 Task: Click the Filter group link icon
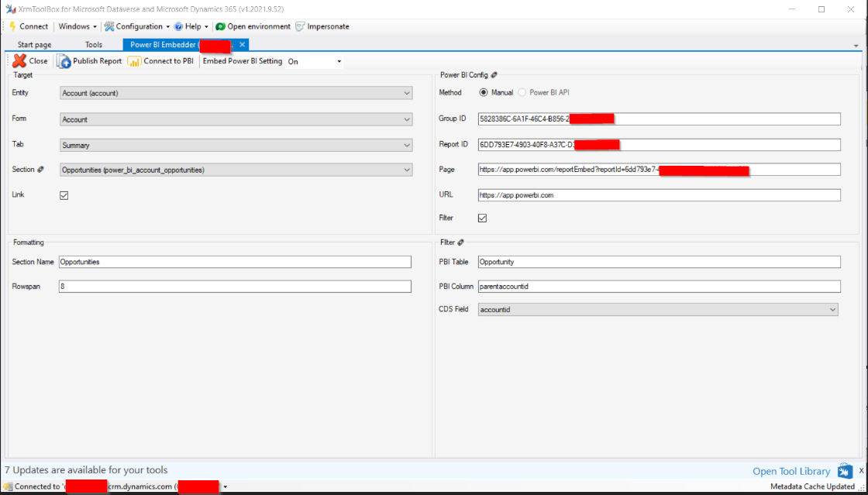pos(460,242)
